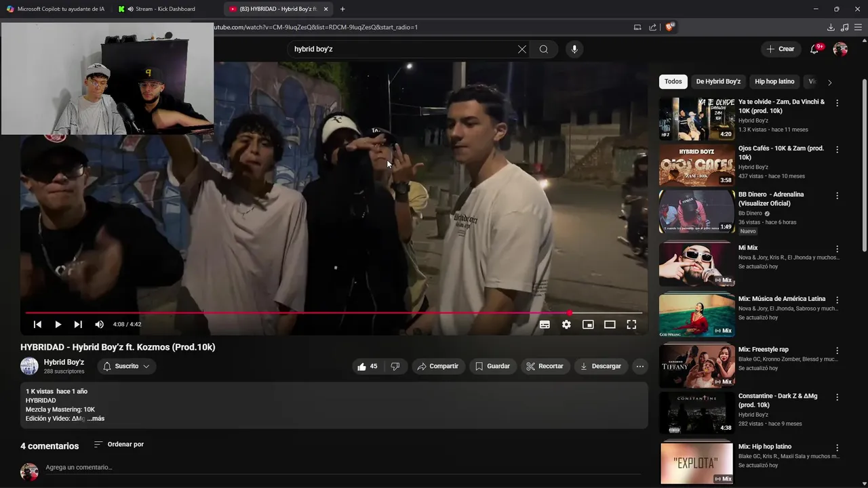Open BB Dinero Adrenalina thumbnail
The image size is (868, 488).
click(696, 211)
